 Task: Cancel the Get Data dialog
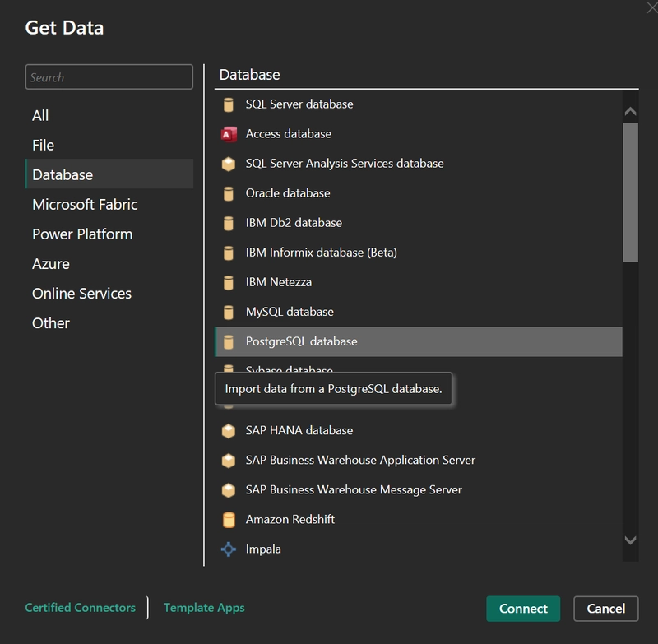click(605, 609)
